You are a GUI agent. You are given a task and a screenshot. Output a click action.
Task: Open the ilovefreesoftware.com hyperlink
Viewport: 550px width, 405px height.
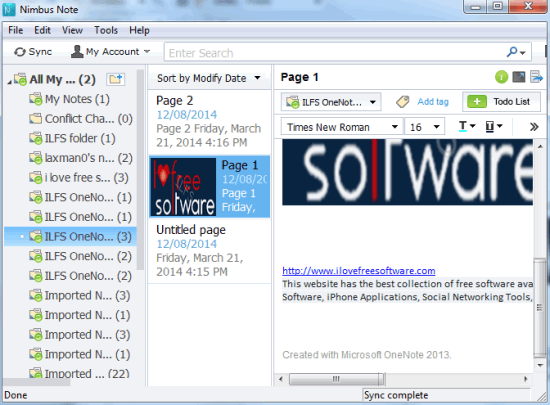(359, 271)
